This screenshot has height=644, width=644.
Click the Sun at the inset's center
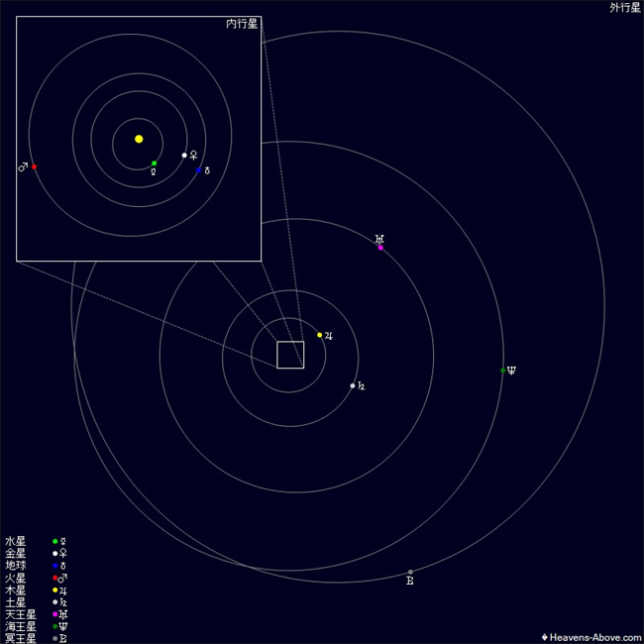click(x=139, y=139)
